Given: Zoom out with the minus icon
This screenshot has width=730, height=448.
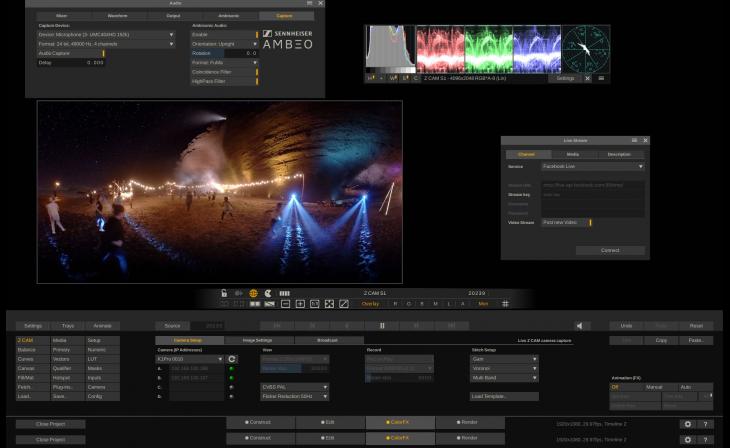Looking at the screenshot, I should (285, 304).
